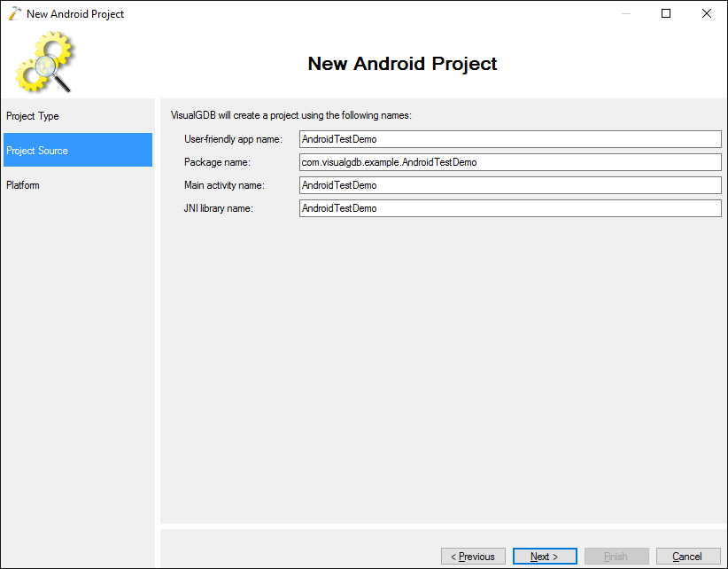Cancel the New Android Project wizard
The height and width of the screenshot is (569, 728).
(688, 556)
